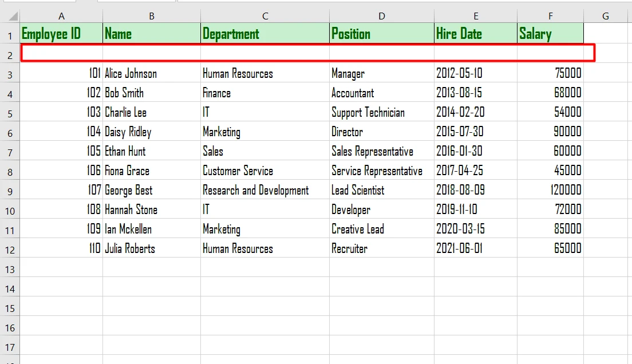Select the Alice Johnson name cell
The width and height of the screenshot is (632, 364).
151,73
